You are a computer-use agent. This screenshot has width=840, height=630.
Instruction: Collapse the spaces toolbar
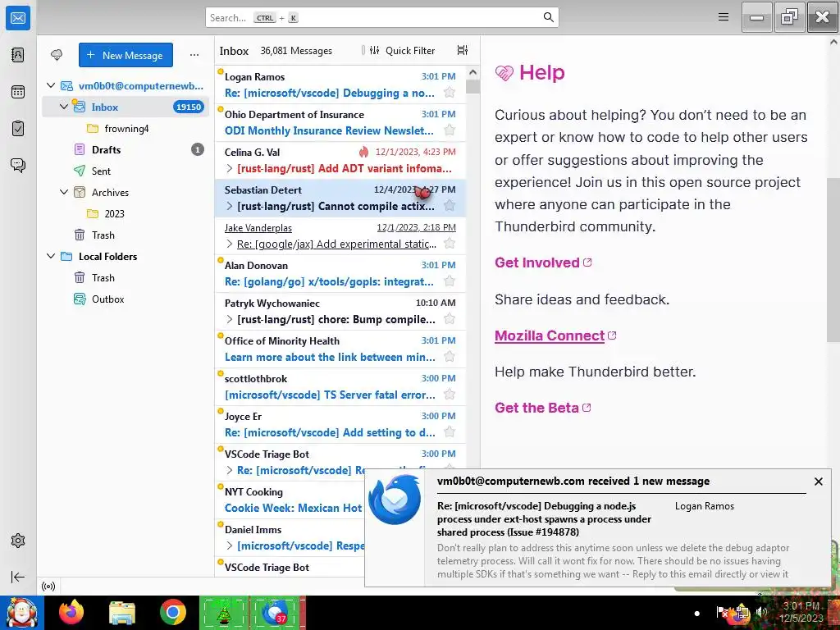18,577
